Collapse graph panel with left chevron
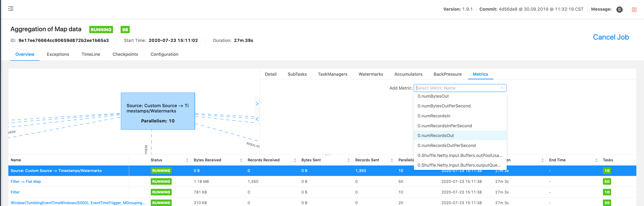 [x=257, y=119]
